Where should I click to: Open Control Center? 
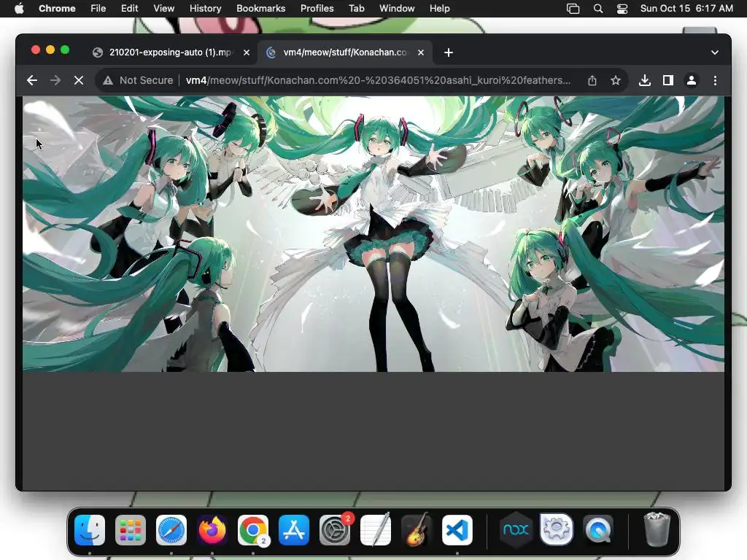pos(622,9)
